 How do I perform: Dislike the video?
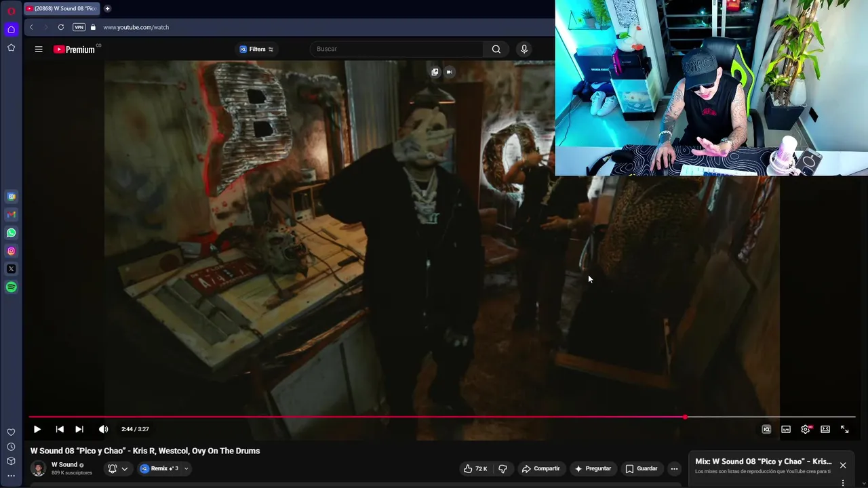pos(502,468)
